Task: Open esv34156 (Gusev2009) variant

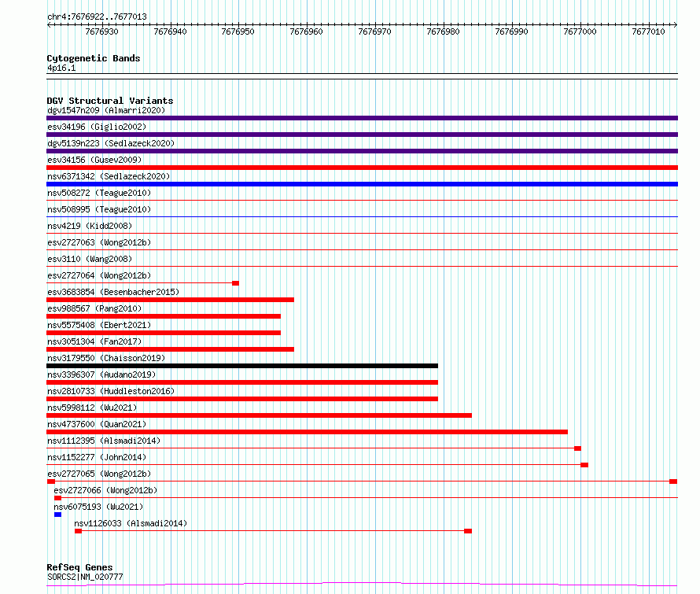Action: coord(94,160)
